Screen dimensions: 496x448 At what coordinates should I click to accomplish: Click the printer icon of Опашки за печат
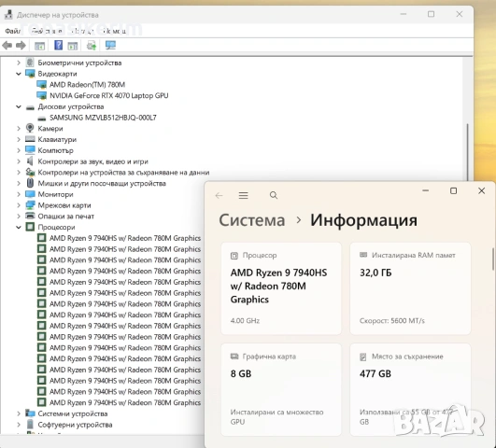click(x=30, y=216)
